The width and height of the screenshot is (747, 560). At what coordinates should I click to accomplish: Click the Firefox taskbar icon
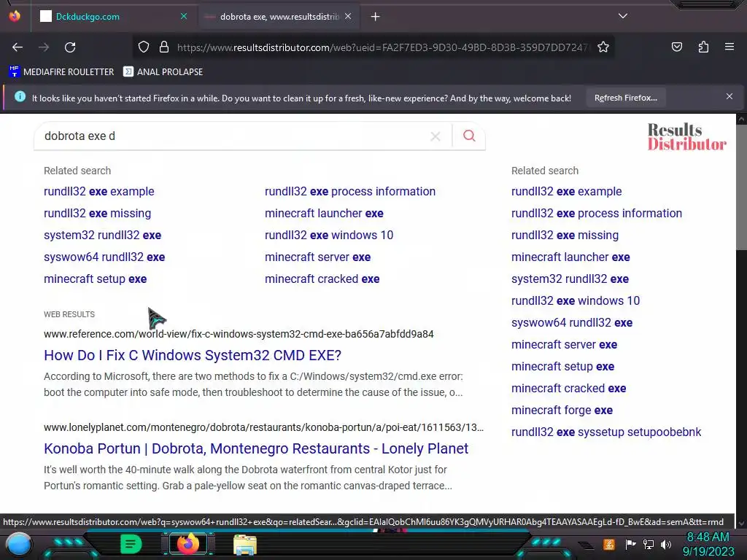pyautogui.click(x=187, y=544)
